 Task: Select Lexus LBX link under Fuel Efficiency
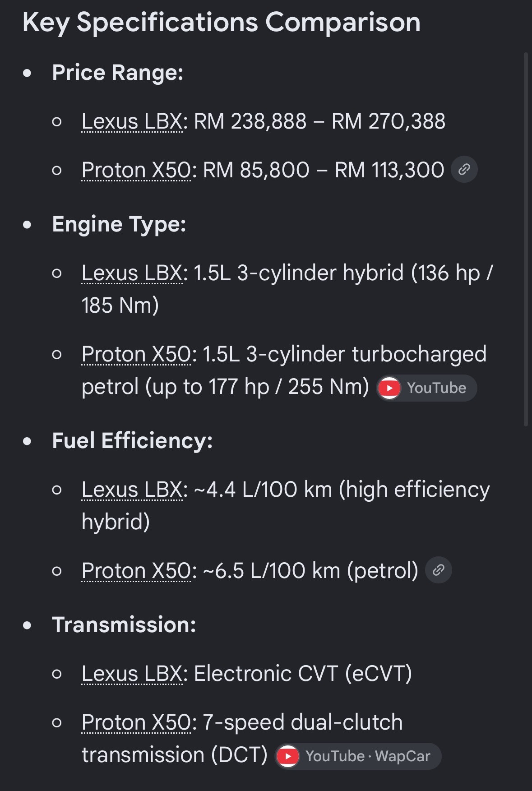click(x=132, y=490)
